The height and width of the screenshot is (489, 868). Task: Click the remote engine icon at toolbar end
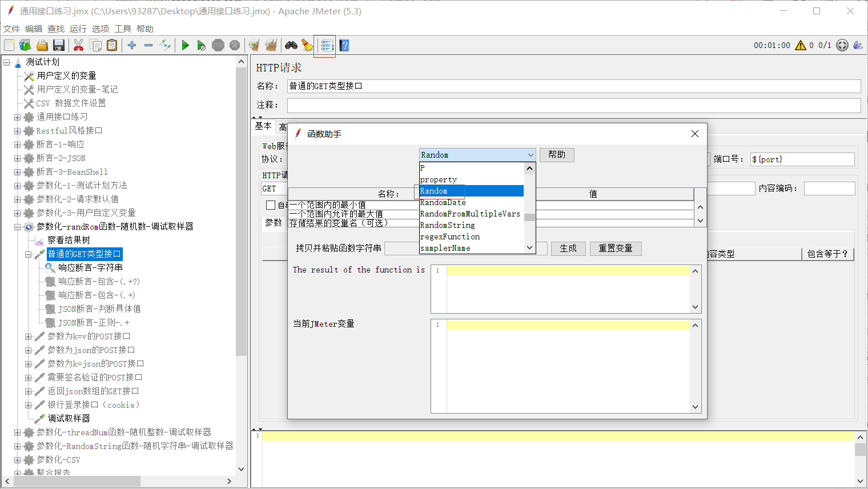(x=858, y=45)
